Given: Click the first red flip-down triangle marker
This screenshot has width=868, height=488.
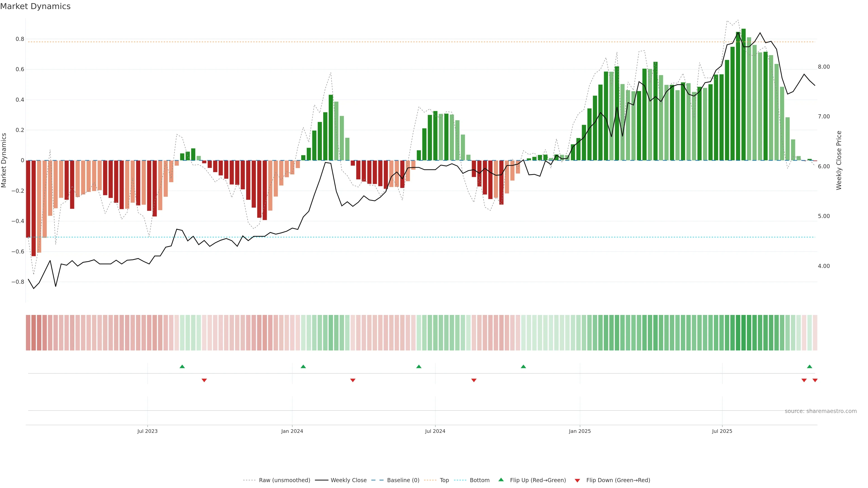Looking at the screenshot, I should point(204,380).
